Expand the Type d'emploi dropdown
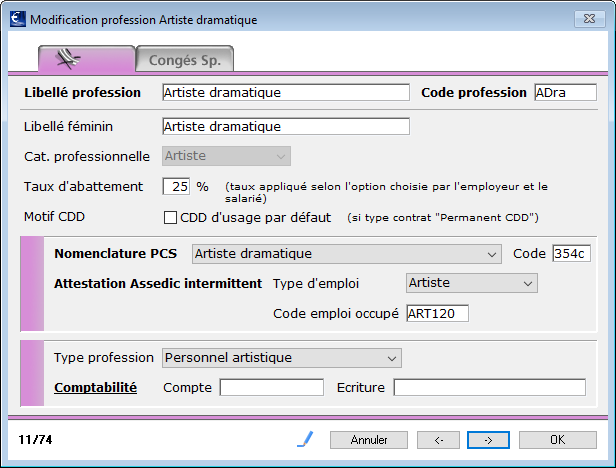This screenshot has height=468, width=616. click(x=471, y=283)
